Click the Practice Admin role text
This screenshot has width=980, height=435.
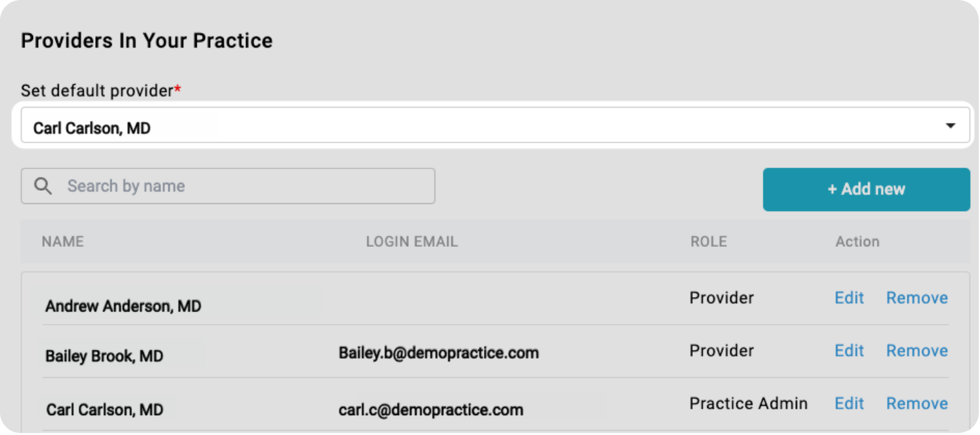pyautogui.click(x=748, y=404)
